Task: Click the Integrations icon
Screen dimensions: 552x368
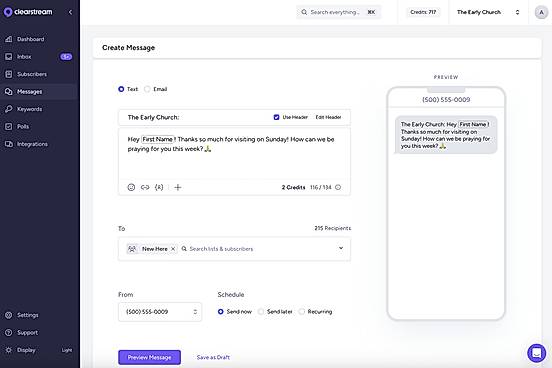Action: (9, 144)
